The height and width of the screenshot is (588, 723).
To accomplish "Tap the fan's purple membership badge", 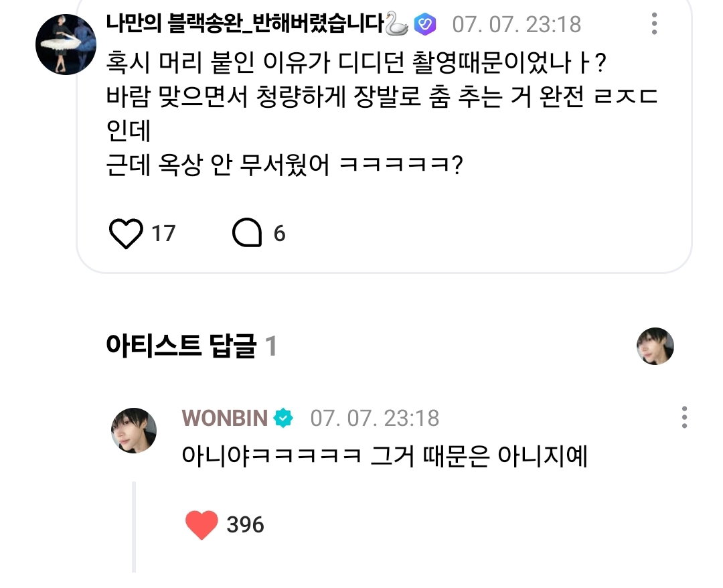I will [x=425, y=24].
